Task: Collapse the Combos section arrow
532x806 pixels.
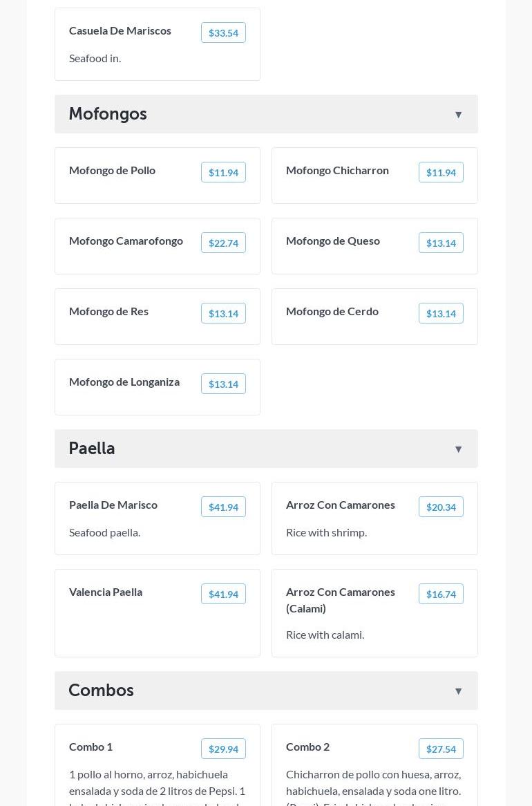Action: [458, 691]
